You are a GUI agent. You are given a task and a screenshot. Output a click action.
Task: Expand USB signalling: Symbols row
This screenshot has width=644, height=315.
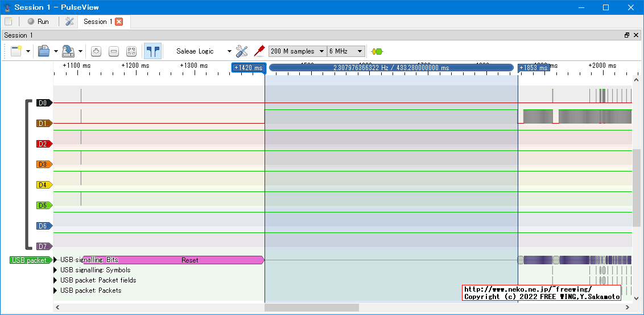pyautogui.click(x=56, y=270)
